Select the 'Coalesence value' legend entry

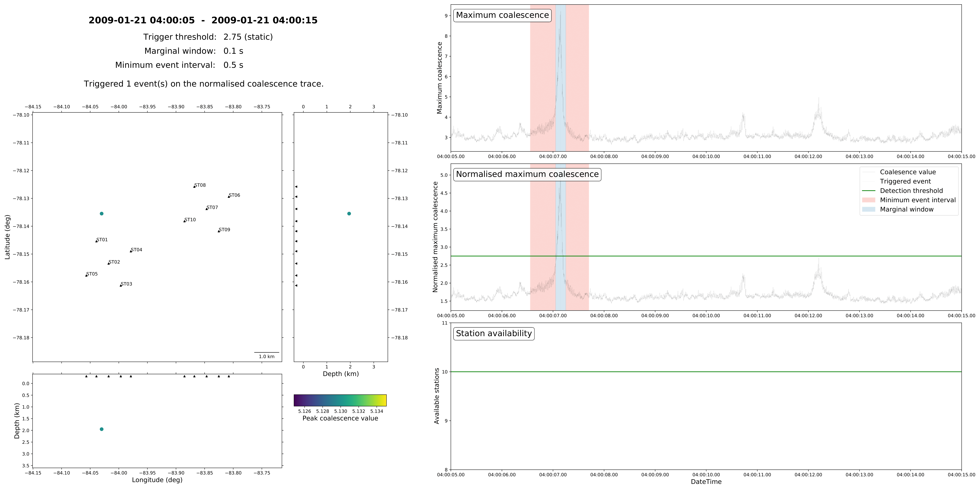(x=899, y=172)
